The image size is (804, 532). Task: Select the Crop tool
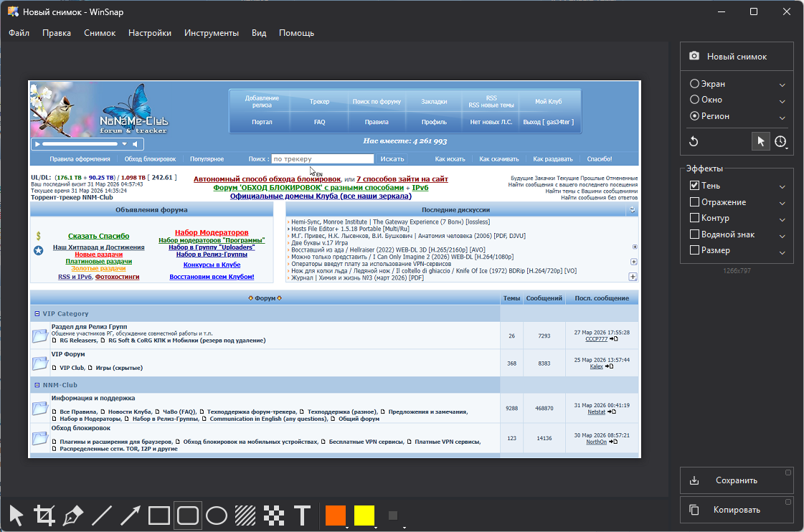[x=44, y=516]
